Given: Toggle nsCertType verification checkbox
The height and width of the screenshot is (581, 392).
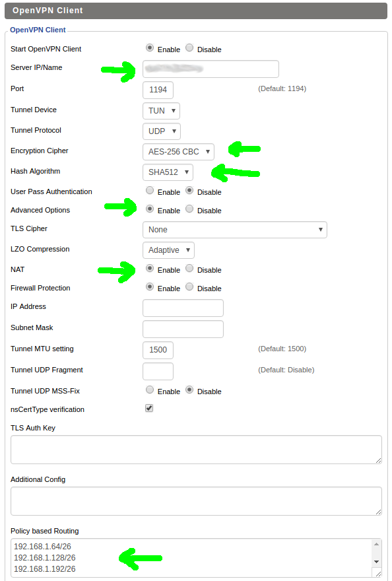Looking at the screenshot, I should (149, 408).
